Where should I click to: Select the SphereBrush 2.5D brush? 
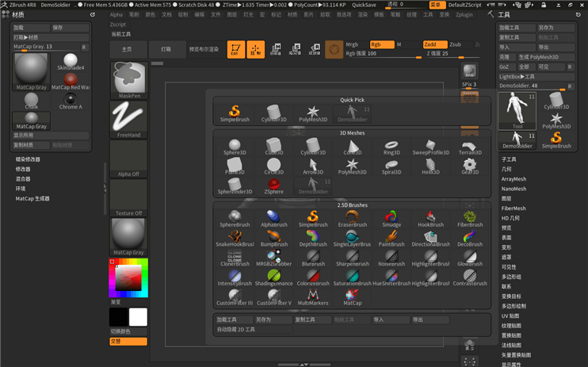click(235, 219)
